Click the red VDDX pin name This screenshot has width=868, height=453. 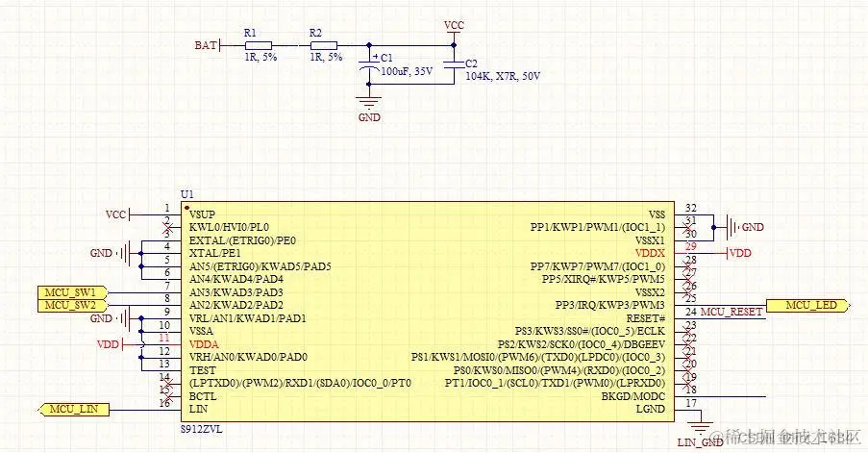click(x=650, y=253)
